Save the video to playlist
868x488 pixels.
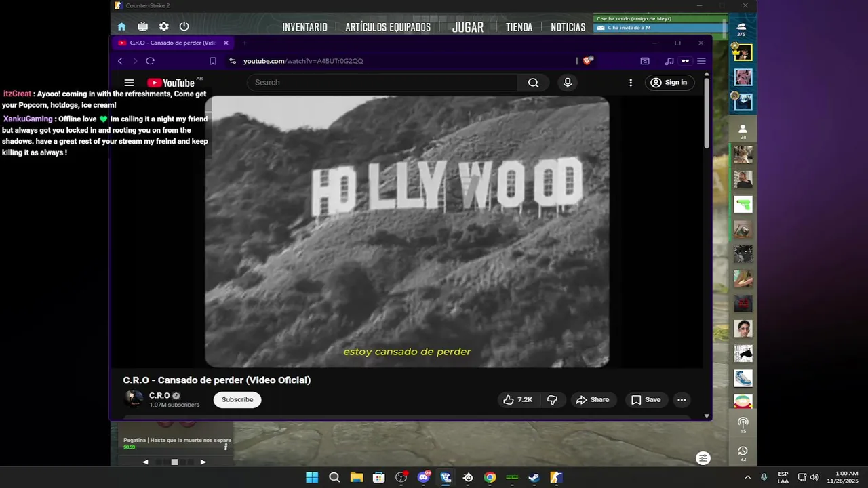point(646,400)
